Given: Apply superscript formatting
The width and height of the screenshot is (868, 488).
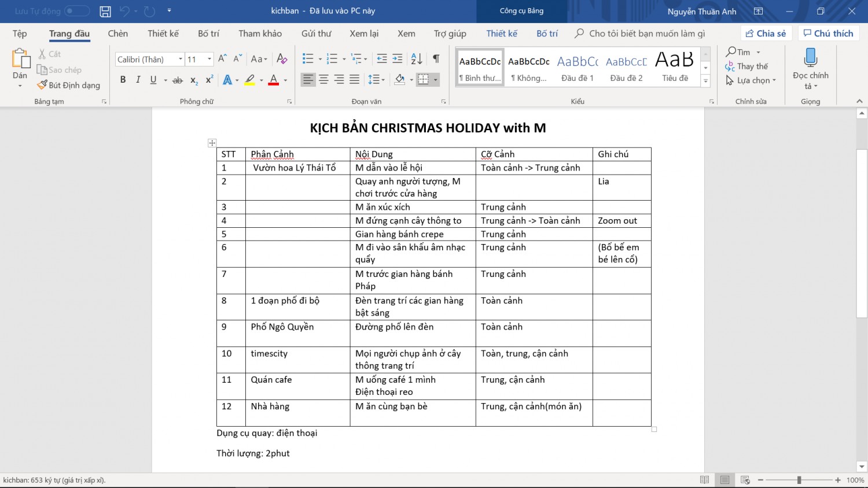Looking at the screenshot, I should (x=209, y=80).
